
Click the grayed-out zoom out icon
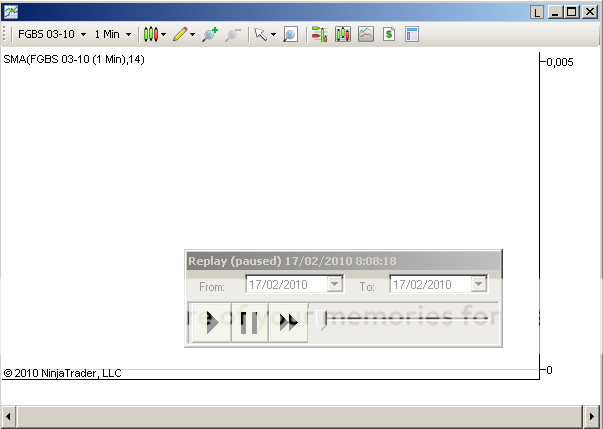tap(233, 34)
